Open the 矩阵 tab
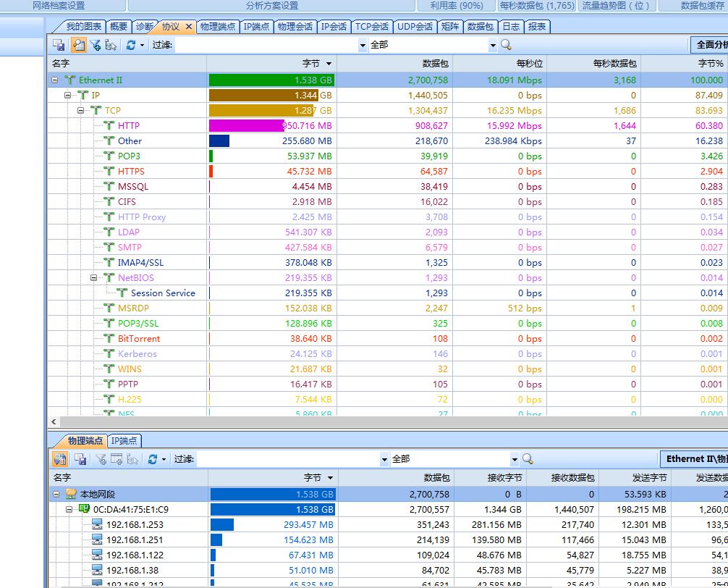Viewport: 728px width, 588px height. click(449, 25)
